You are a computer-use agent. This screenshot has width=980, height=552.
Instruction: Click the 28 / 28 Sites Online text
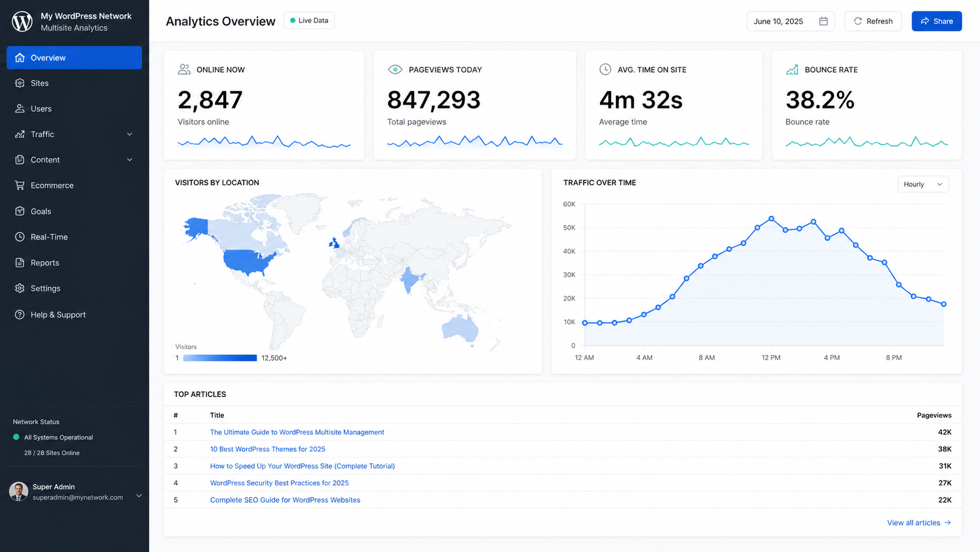point(52,453)
